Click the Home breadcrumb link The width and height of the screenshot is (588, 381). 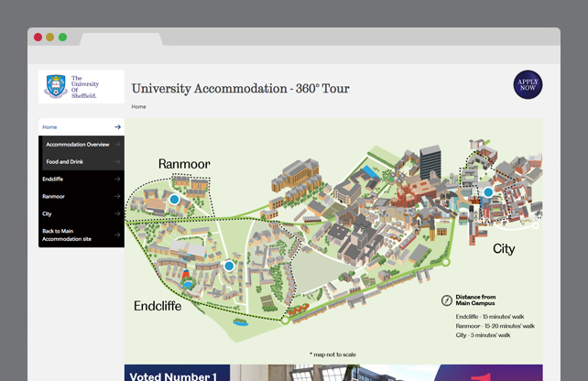click(138, 107)
